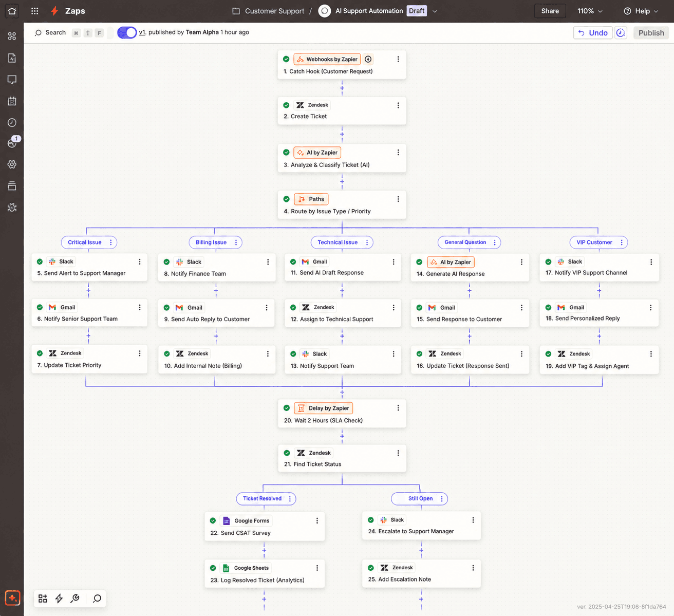
Task: Select the Technical Issue path label
Action: tap(338, 242)
